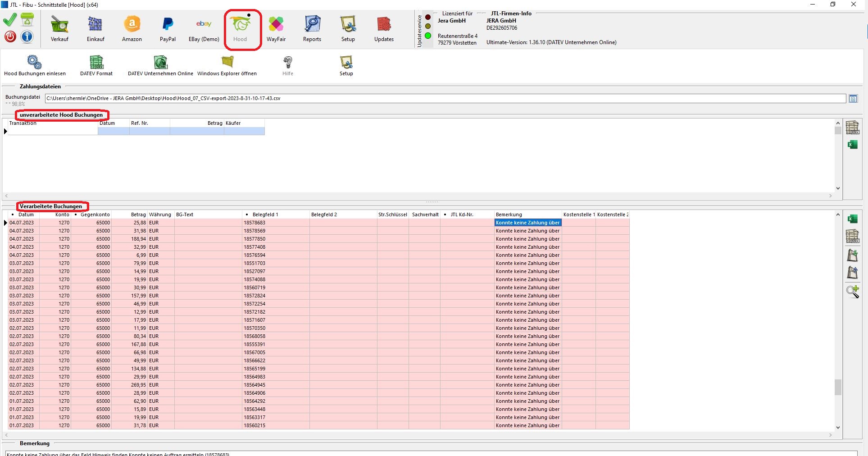Select the EBay (Demo) module

click(x=204, y=29)
